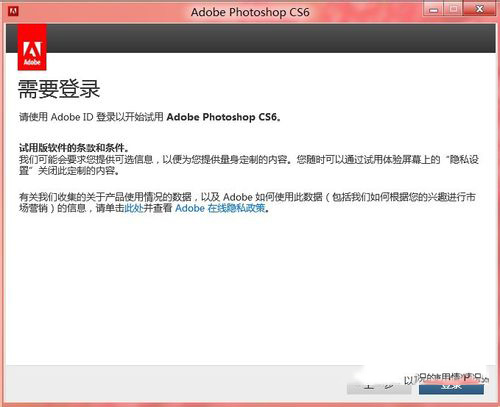500x407 pixels.
Task: Click the '此处' hyperlink
Action: [134, 208]
